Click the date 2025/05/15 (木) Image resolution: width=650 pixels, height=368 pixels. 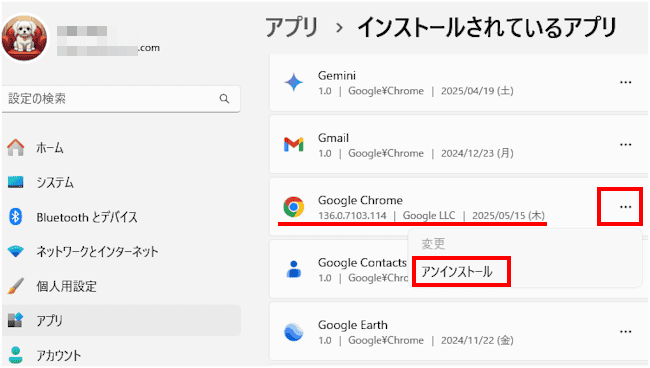pyautogui.click(x=509, y=215)
